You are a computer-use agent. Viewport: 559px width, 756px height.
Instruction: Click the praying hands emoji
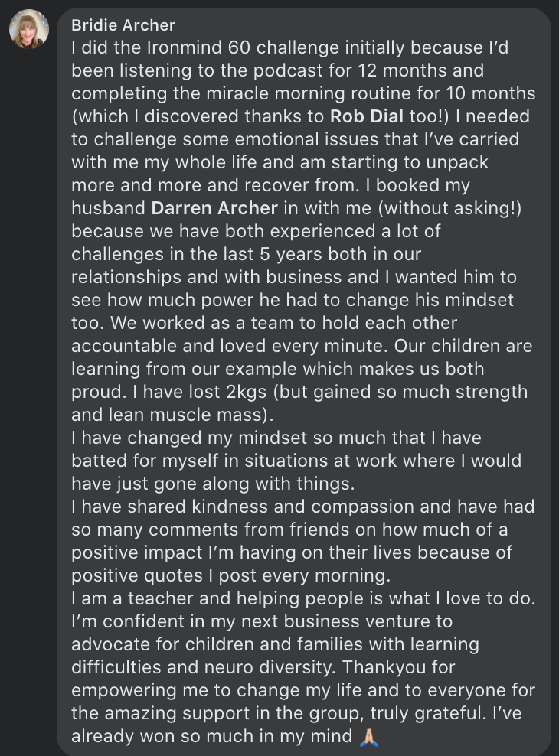click(369, 738)
